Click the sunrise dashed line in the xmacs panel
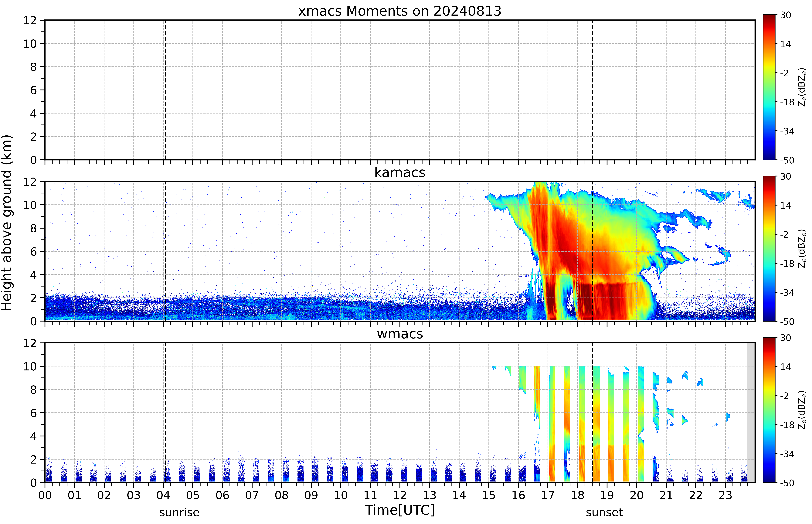Image resolution: width=812 pixels, height=524 pixels. [166, 90]
